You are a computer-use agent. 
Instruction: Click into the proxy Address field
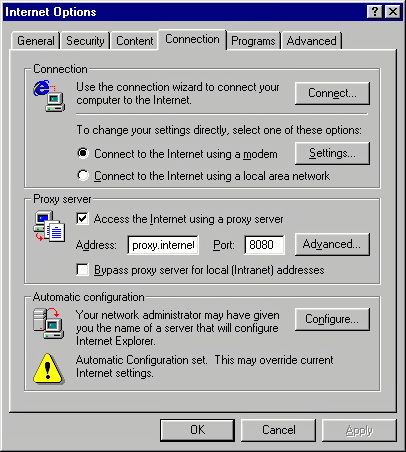pyautogui.click(x=163, y=245)
